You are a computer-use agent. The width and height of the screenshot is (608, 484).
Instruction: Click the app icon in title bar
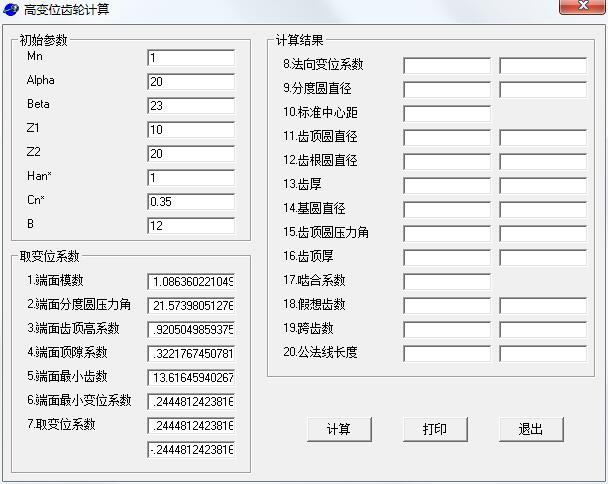click(10, 9)
